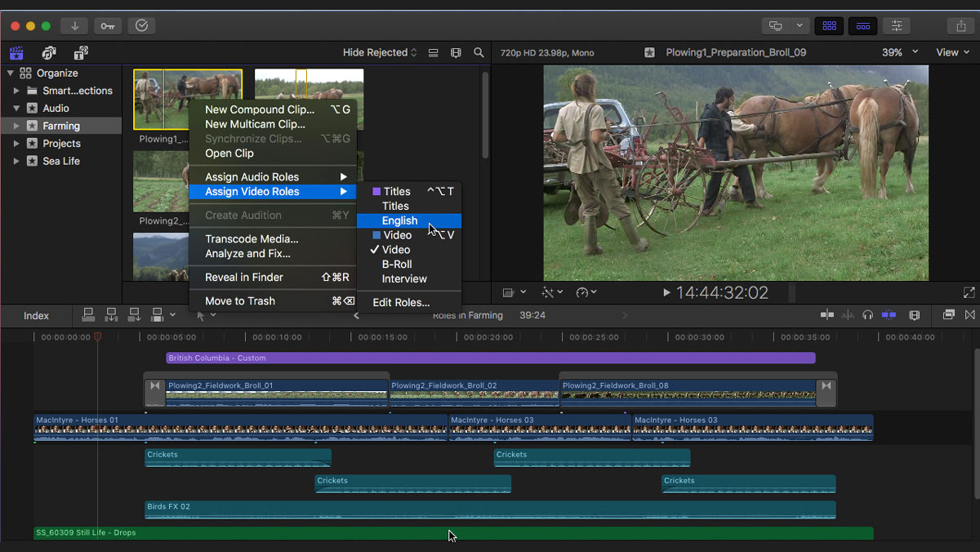Toggle solo playback with the headphone icon

coord(866,316)
